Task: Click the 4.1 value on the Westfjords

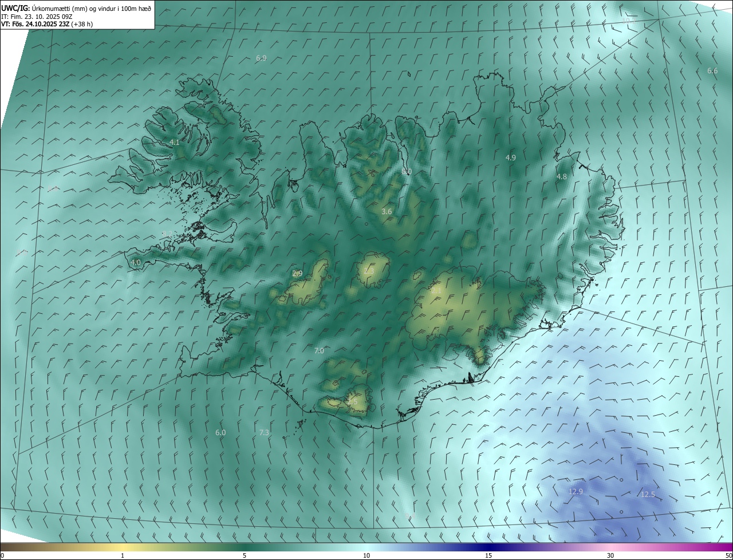Action: 175,142
